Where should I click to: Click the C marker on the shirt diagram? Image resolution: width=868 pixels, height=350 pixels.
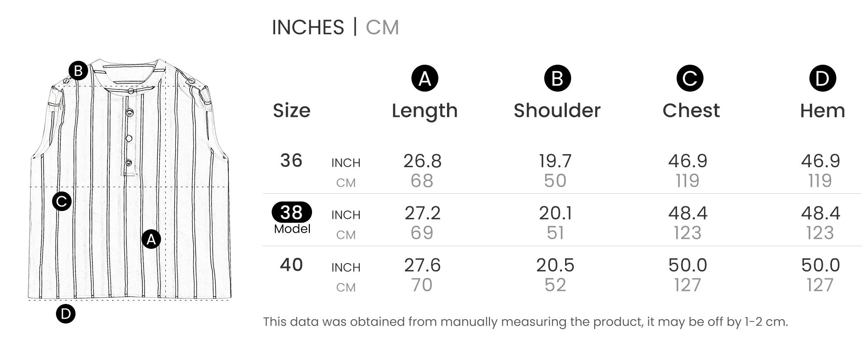(x=62, y=201)
